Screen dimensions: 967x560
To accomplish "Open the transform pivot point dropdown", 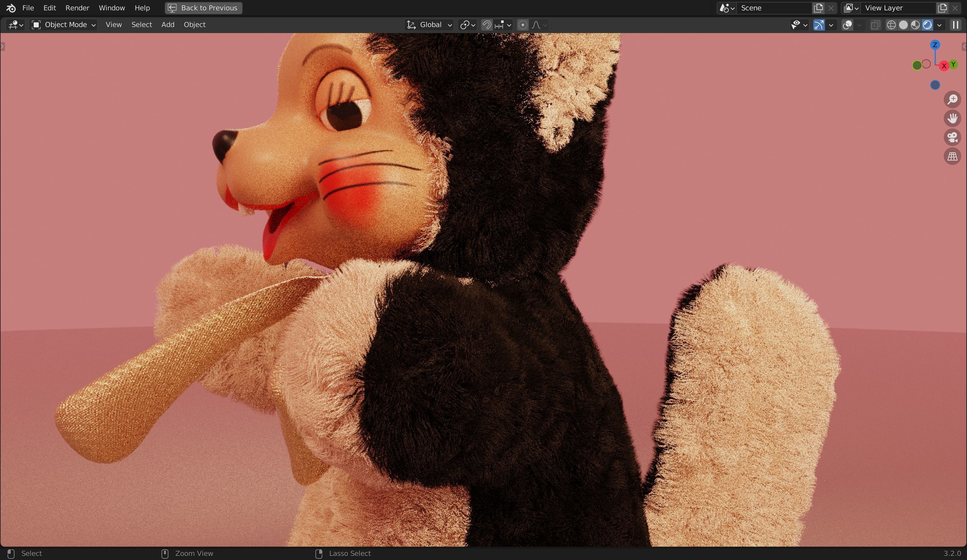I will (x=467, y=25).
